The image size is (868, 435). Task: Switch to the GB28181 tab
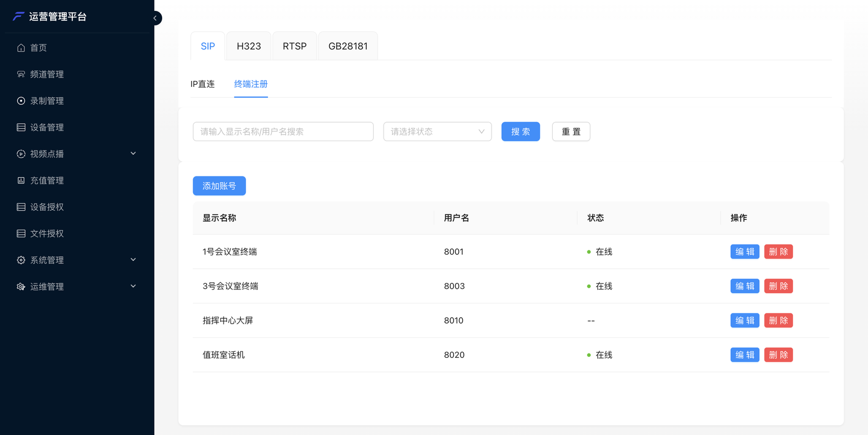click(348, 46)
